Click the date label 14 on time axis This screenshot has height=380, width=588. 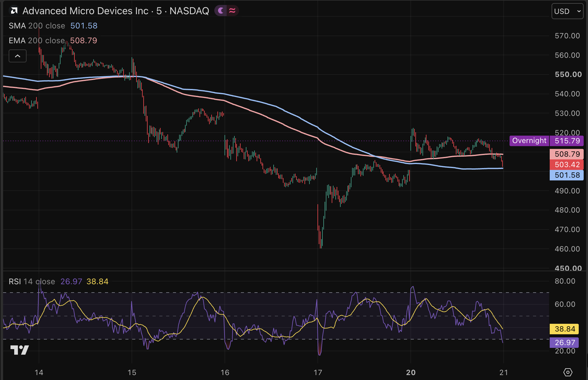click(39, 373)
